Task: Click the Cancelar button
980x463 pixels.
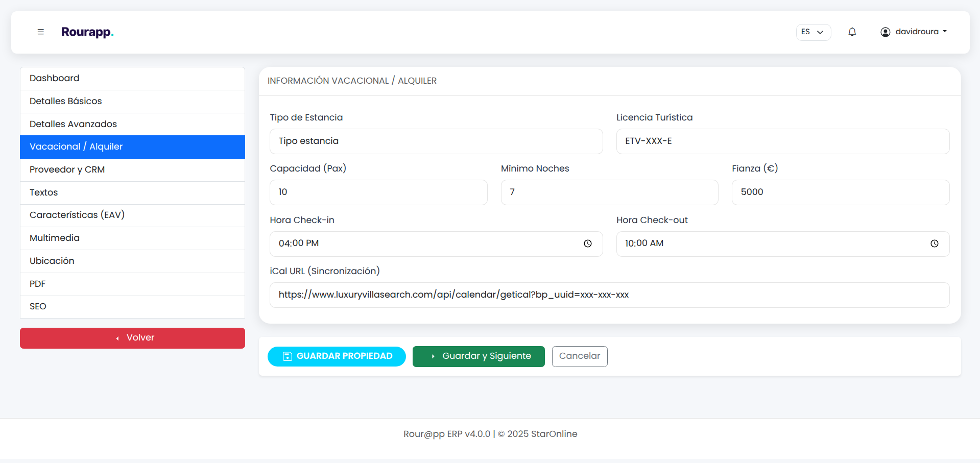Action: (x=580, y=356)
